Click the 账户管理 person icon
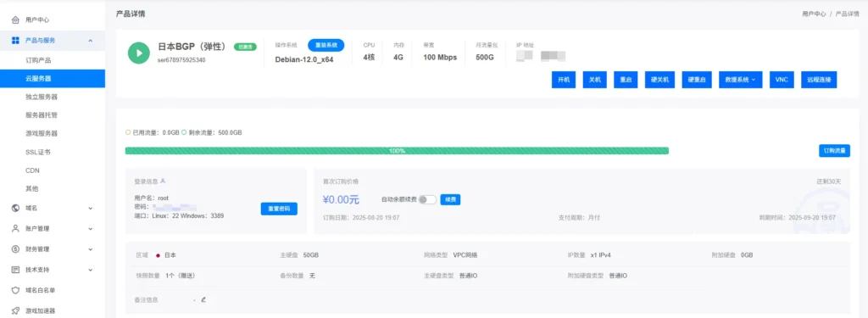Screen dimensions: 868x318 pyautogui.click(x=15, y=228)
